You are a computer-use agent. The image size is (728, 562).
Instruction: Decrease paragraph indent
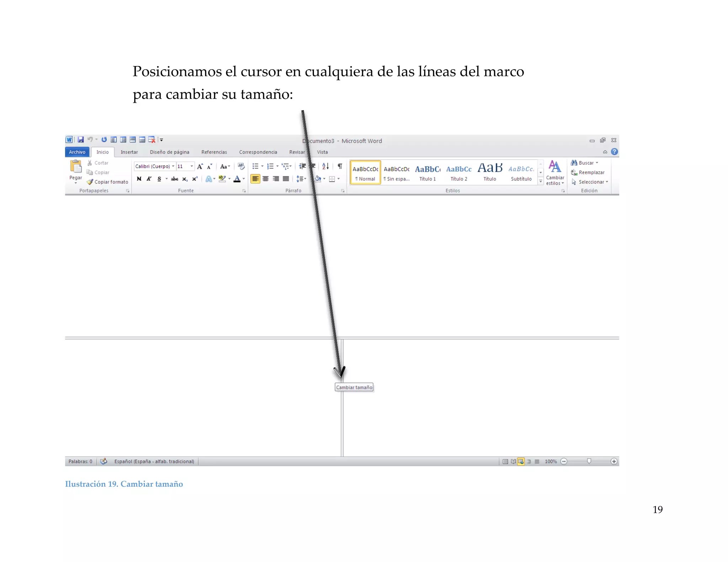coord(303,166)
